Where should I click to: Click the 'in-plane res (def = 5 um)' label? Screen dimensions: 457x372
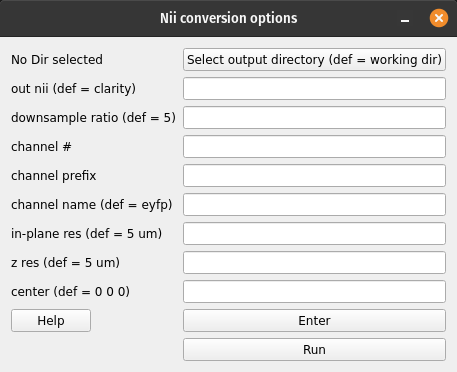coord(87,234)
